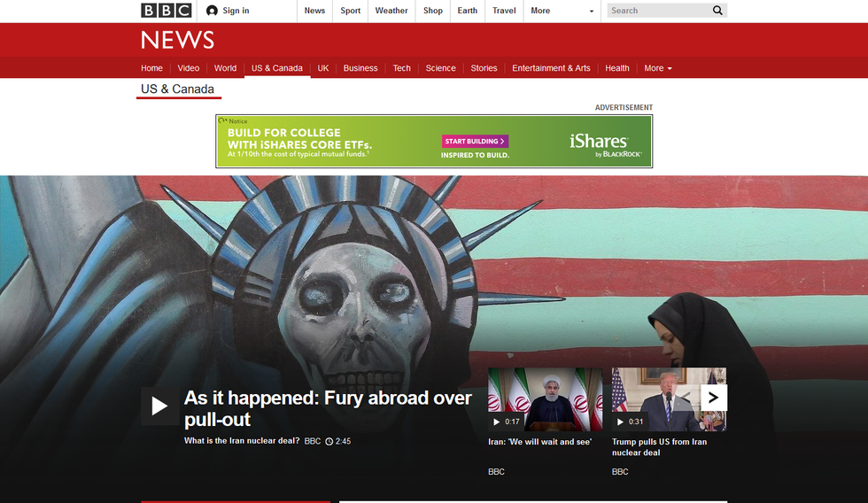The height and width of the screenshot is (503, 868).
Task: Open the Shop link
Action: pyautogui.click(x=433, y=11)
